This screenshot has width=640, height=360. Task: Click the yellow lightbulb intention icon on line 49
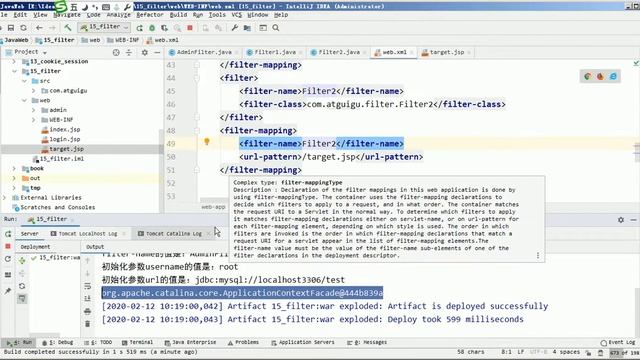(207, 142)
